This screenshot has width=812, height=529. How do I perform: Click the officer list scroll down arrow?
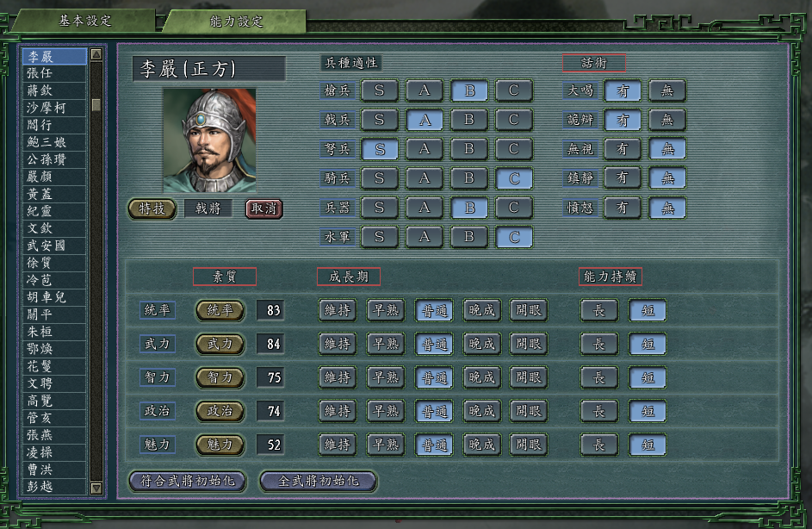pos(96,488)
